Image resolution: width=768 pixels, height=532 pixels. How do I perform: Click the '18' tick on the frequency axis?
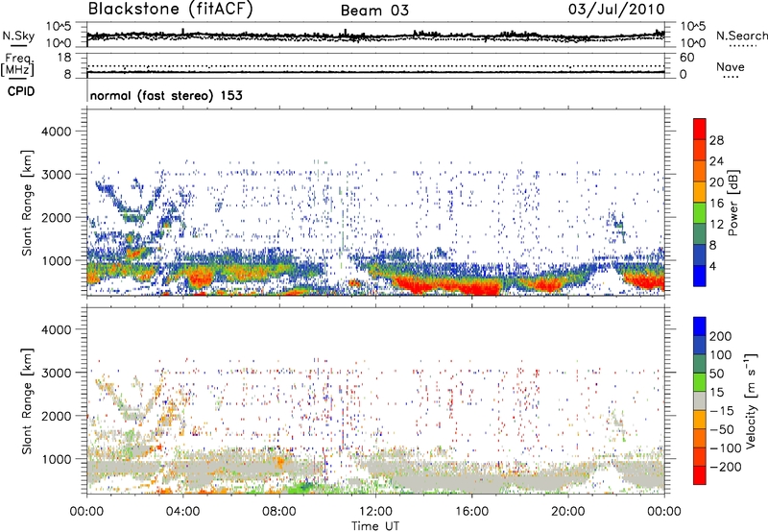coord(63,58)
